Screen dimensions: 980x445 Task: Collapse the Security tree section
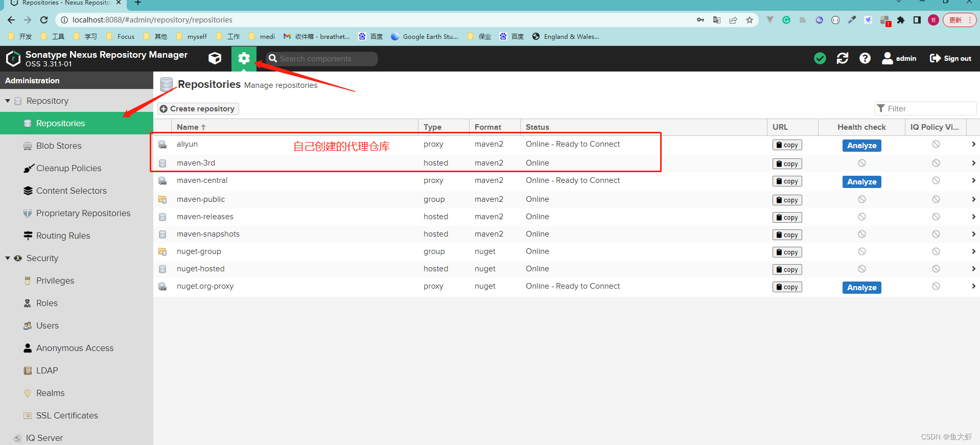(x=8, y=258)
